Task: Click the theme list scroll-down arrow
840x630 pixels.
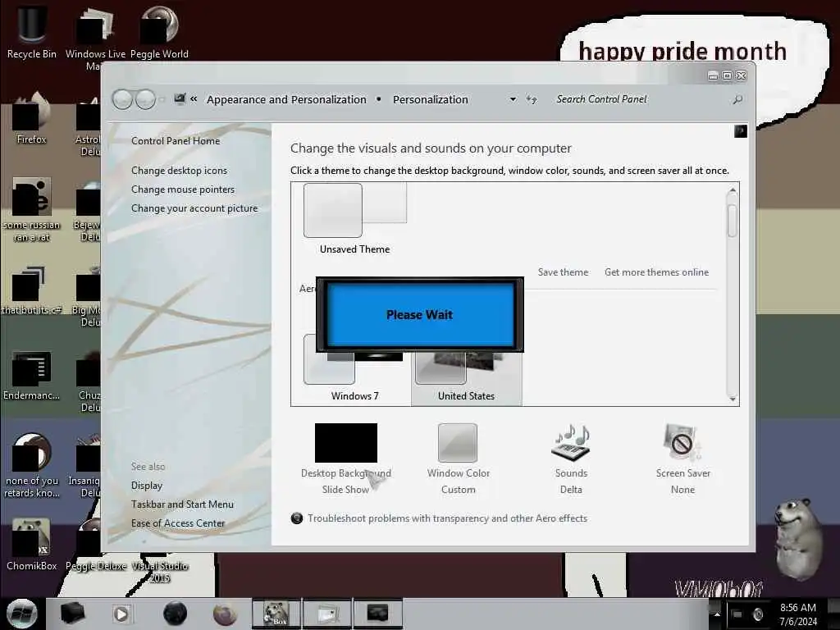Action: 733,399
